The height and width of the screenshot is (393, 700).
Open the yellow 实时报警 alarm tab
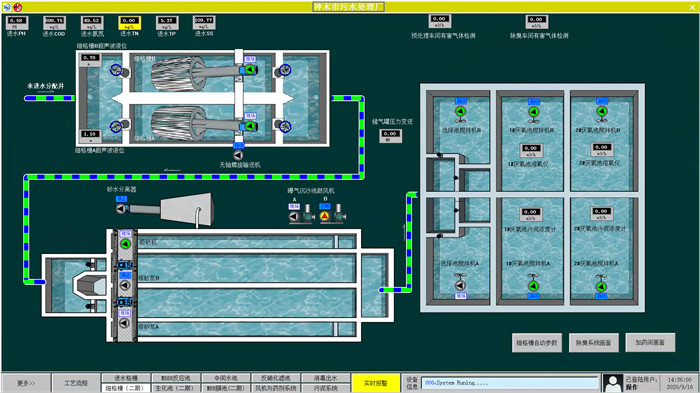(x=375, y=383)
